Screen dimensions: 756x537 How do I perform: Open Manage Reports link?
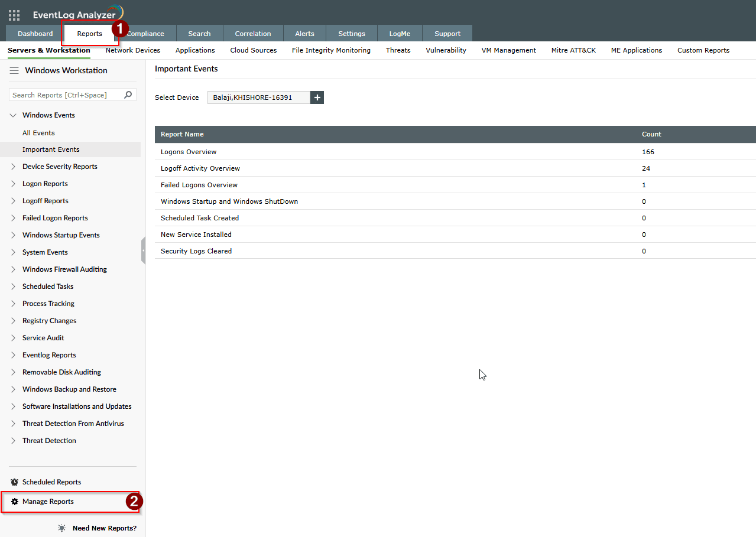[x=48, y=502]
